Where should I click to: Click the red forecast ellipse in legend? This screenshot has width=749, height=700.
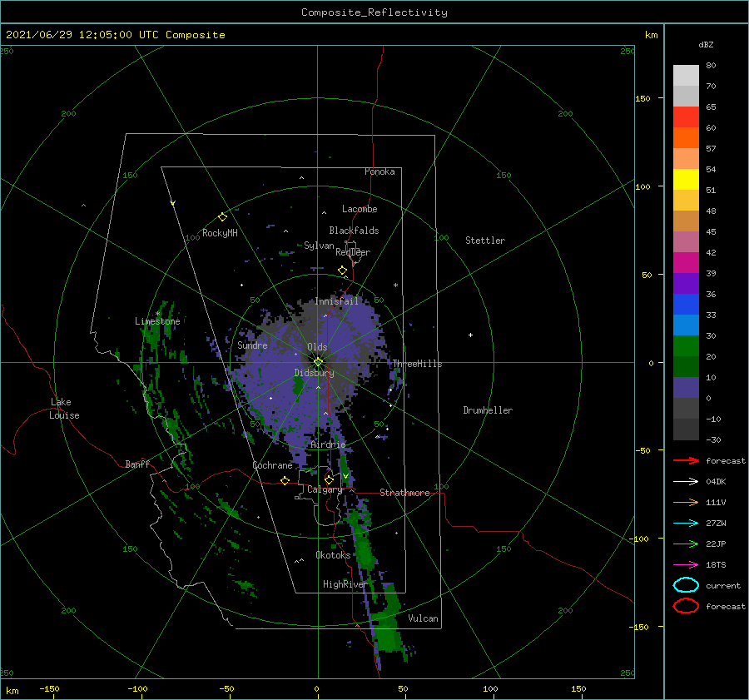686,606
